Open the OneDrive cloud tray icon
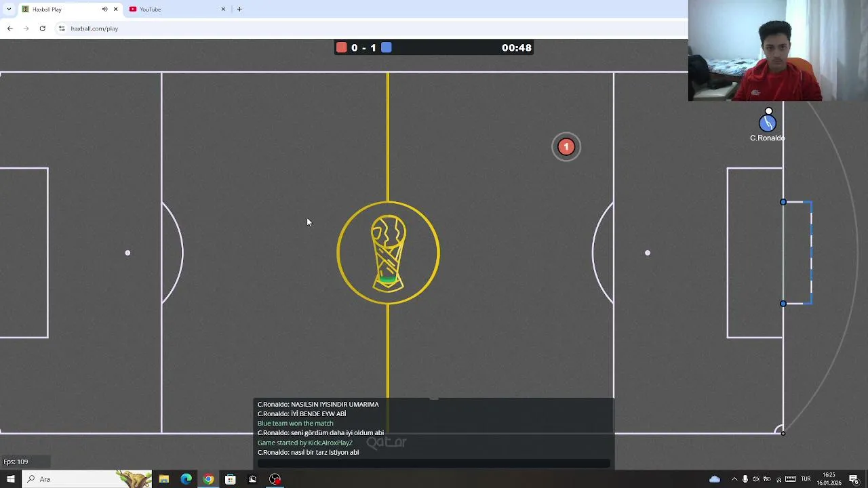The width and height of the screenshot is (868, 488). coord(715,479)
